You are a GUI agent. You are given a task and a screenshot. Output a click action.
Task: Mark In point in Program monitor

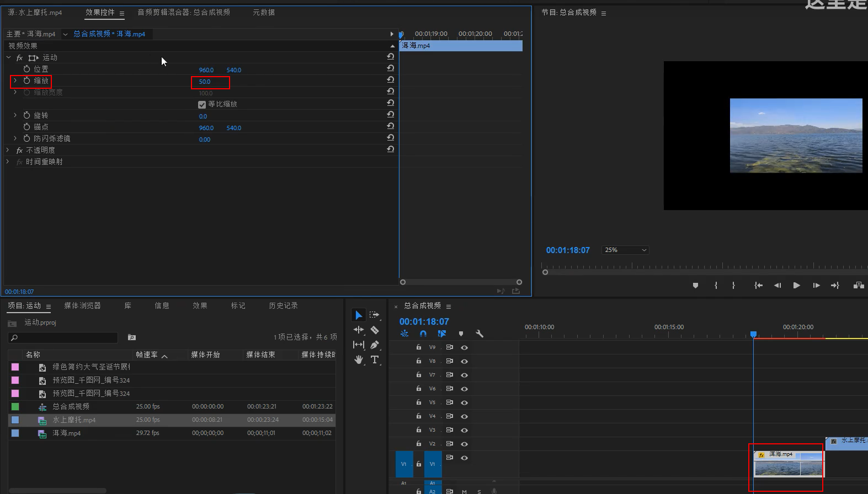716,285
